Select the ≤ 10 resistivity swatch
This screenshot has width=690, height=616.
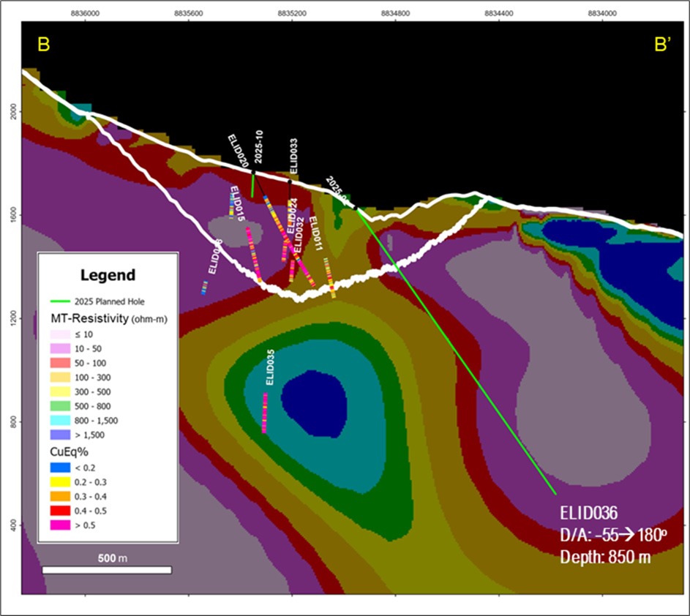[x=60, y=334]
